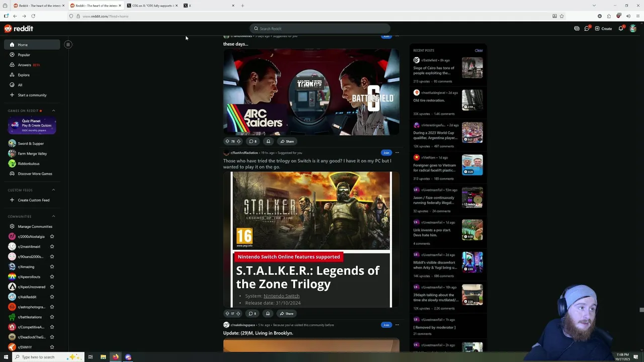The image size is (644, 362).
Task: Open comments on the ARC Raiders meme post
Action: point(253,141)
